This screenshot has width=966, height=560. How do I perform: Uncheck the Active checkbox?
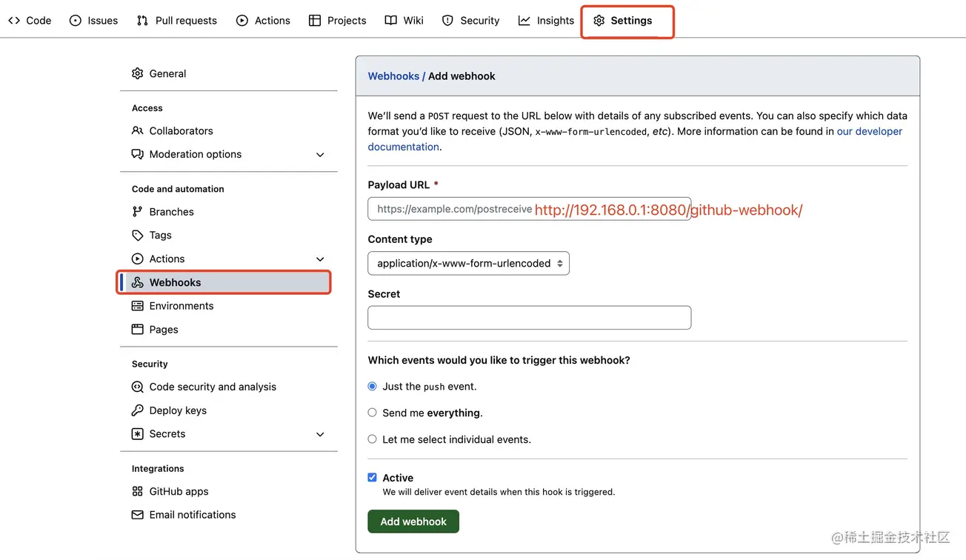pyautogui.click(x=373, y=478)
